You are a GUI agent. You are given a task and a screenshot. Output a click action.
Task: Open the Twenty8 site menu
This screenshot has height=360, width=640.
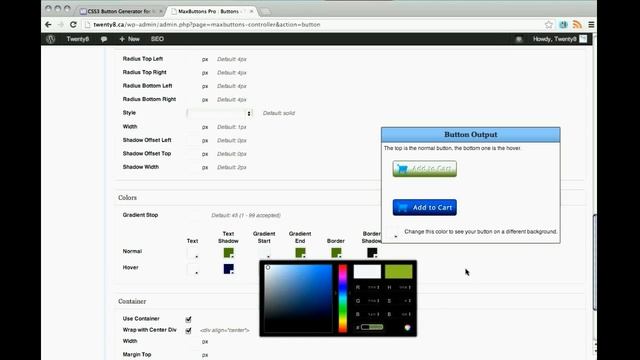(78, 39)
